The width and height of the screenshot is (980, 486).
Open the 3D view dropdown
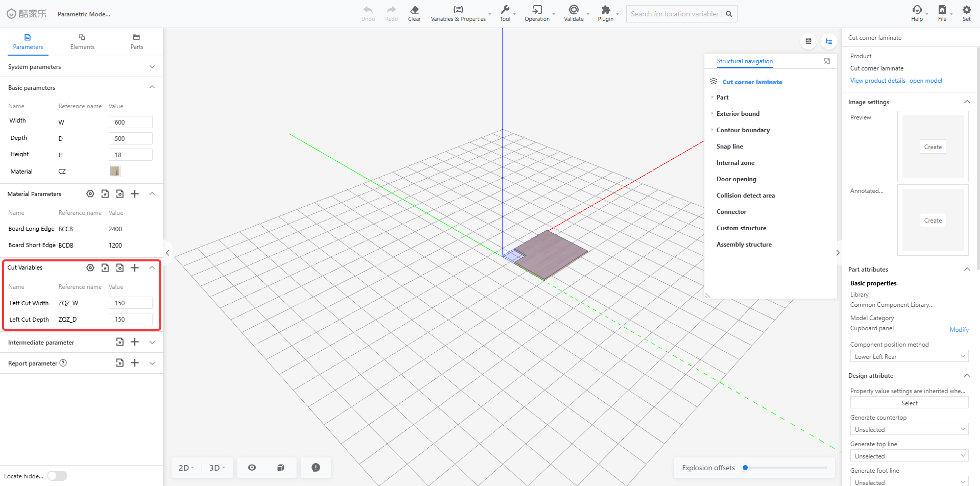(217, 468)
